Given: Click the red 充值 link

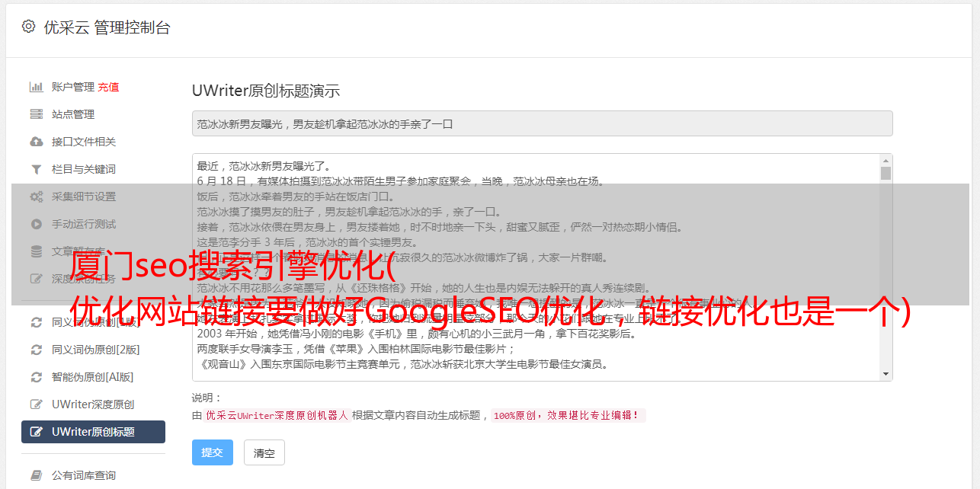Looking at the screenshot, I should pos(108,87).
